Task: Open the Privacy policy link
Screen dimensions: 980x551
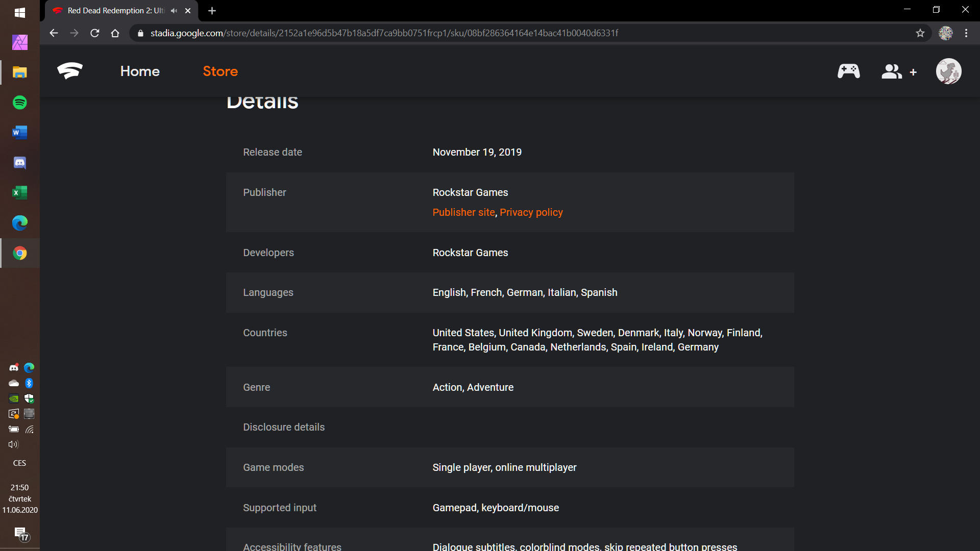Action: (531, 212)
